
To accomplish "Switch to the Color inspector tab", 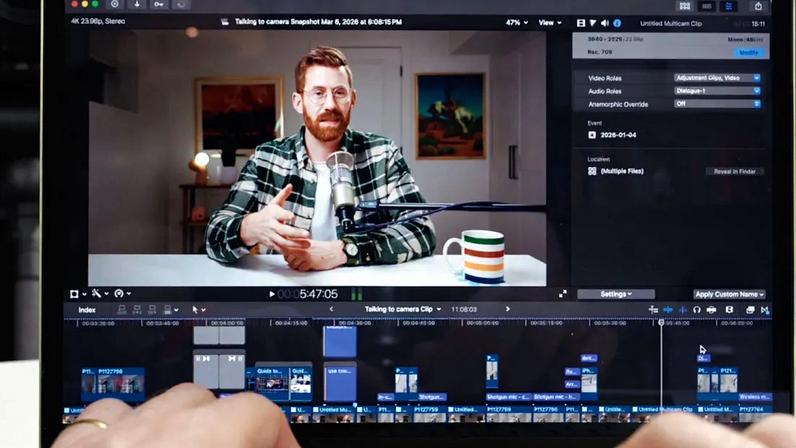I will [x=592, y=23].
